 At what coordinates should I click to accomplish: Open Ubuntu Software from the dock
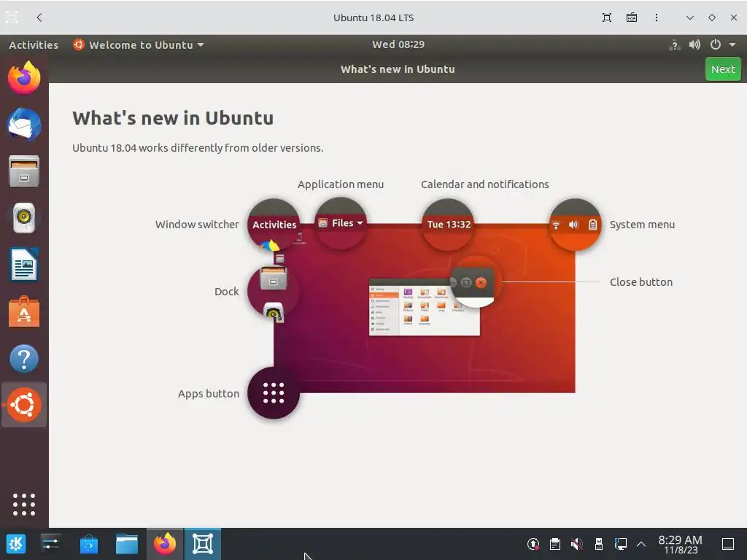[x=24, y=311]
